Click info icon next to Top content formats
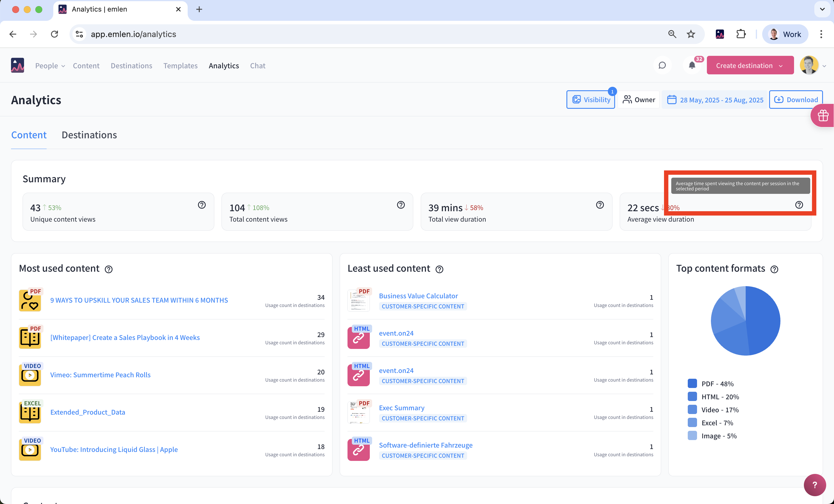The height and width of the screenshot is (504, 834). click(774, 269)
